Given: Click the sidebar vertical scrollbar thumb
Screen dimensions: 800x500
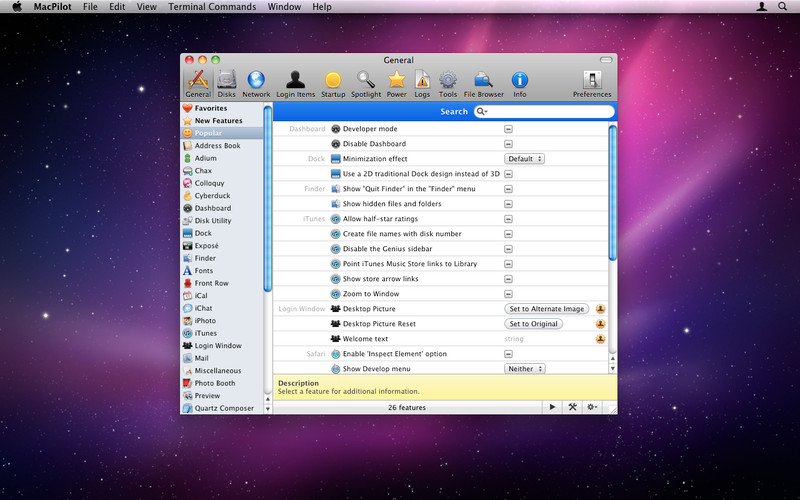Looking at the screenshot, I should pos(268,199).
